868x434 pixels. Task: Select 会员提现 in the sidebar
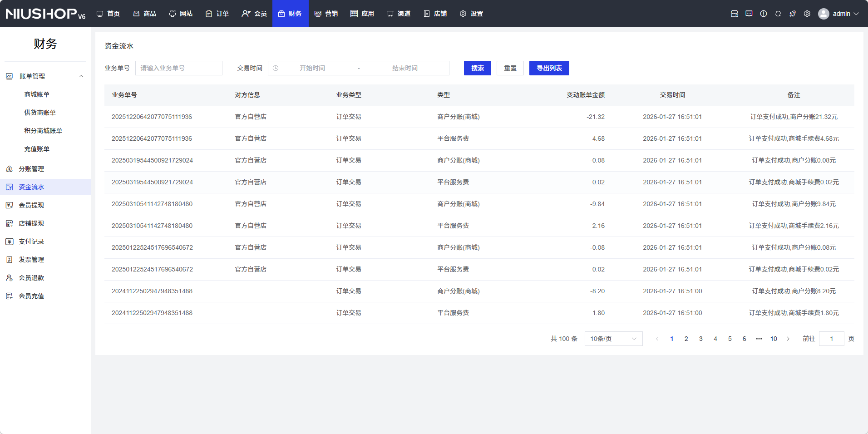(x=31, y=205)
